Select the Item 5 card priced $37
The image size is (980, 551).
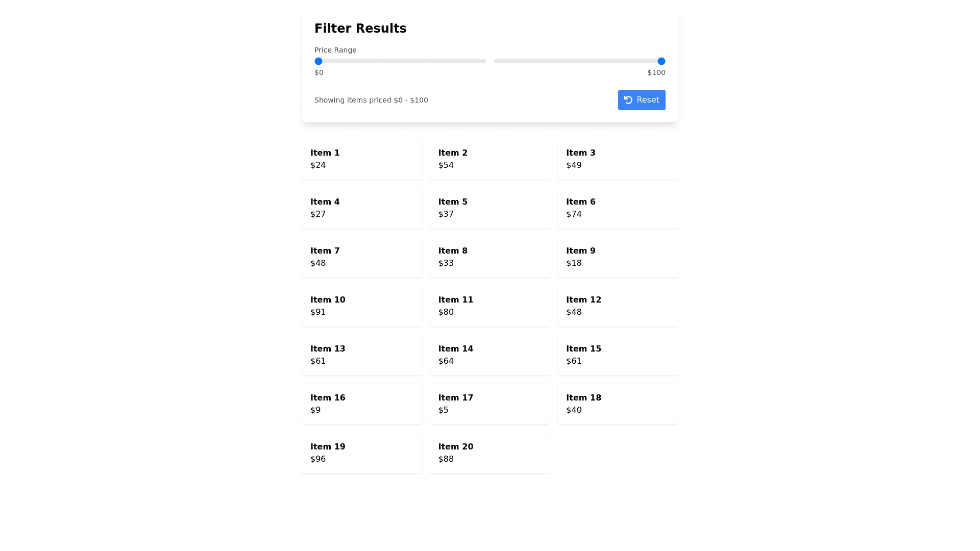489,208
